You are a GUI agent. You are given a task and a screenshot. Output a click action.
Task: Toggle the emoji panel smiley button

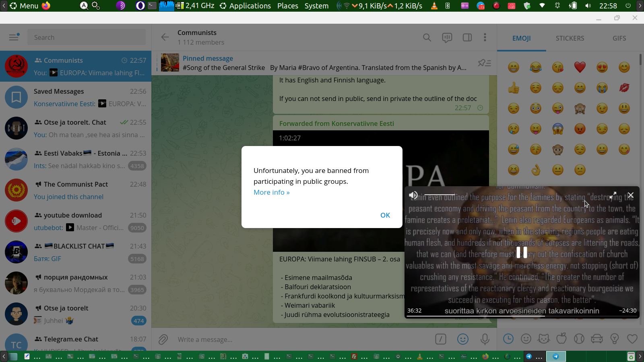coord(463,339)
